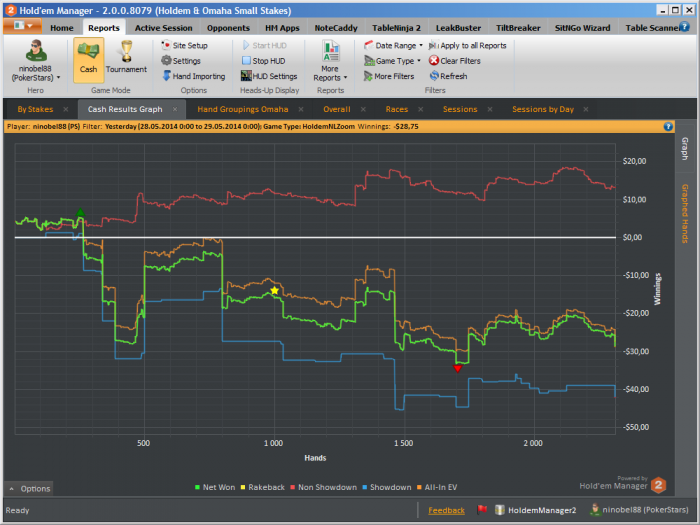Click HolderManager2 database status icon
The height and width of the screenshot is (525, 700).
tap(500, 509)
